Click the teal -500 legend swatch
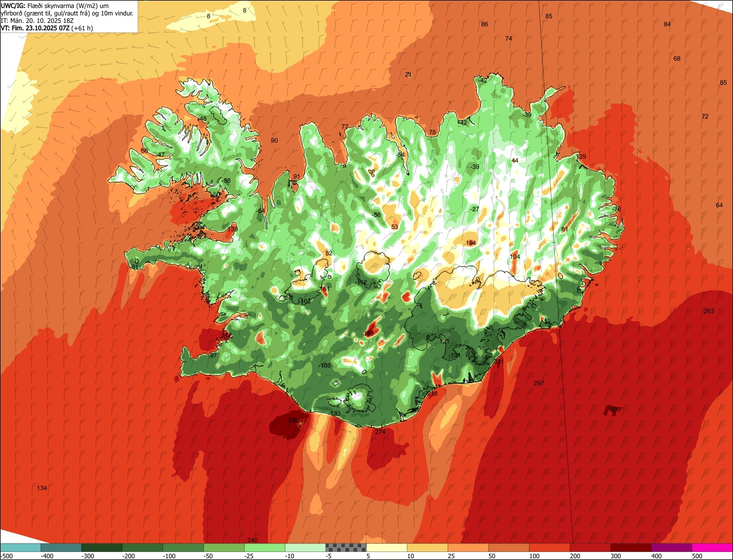This screenshot has height=560, width=733. (20, 547)
